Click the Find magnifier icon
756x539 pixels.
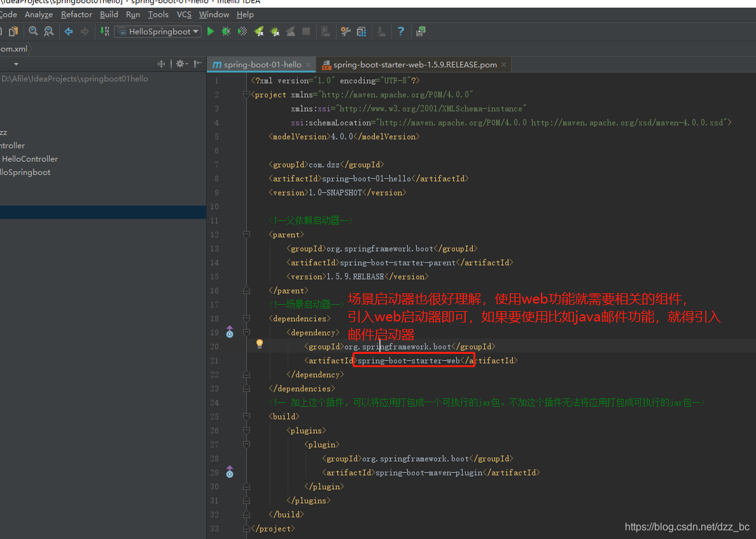coord(33,31)
